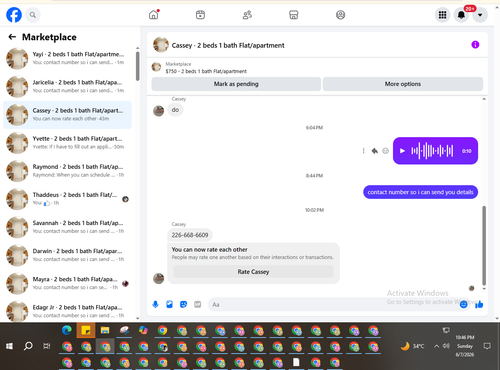Open the Facebook logo home link

pos(14,15)
